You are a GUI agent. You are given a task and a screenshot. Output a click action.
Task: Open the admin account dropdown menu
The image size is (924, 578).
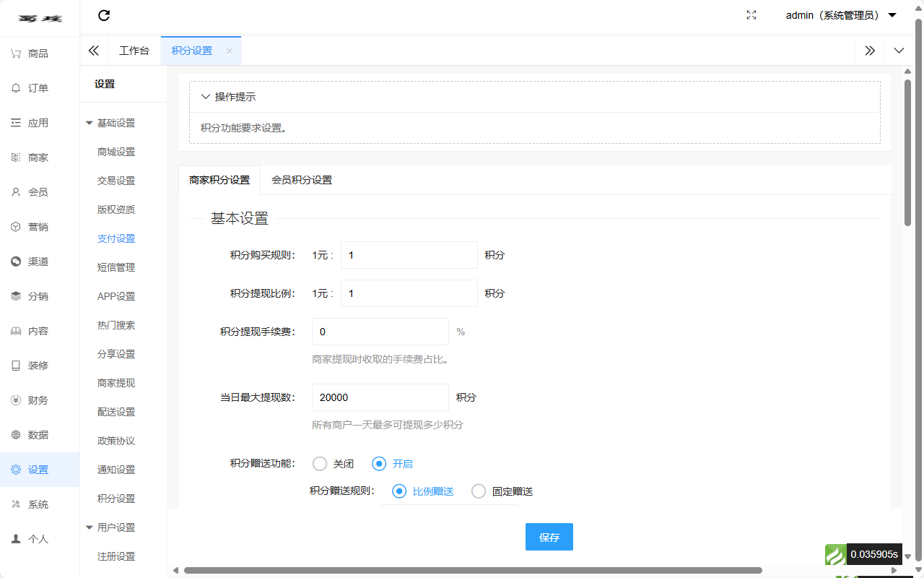(837, 14)
